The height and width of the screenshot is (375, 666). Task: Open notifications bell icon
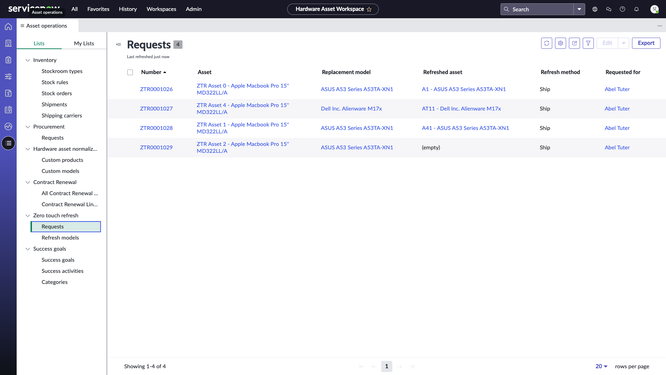coord(636,9)
